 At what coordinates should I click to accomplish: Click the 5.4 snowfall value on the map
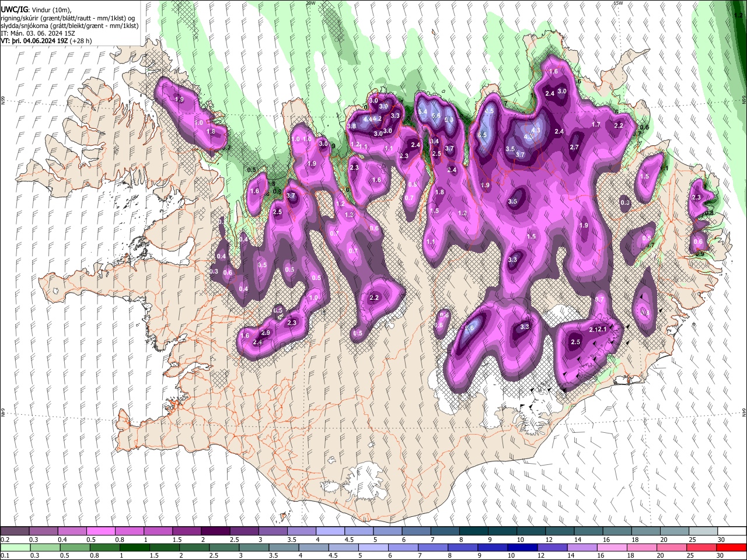pos(423,111)
